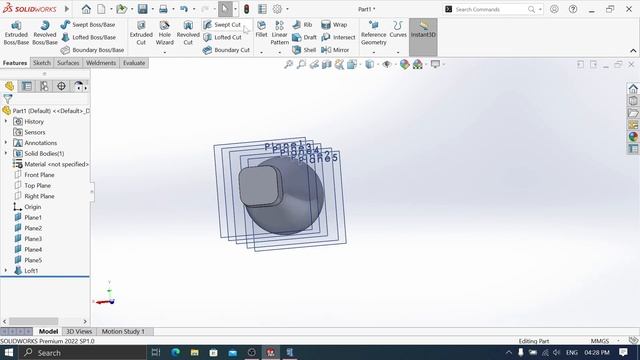
Task: Click the filter funnel icon in tree
Action: pos(7,99)
